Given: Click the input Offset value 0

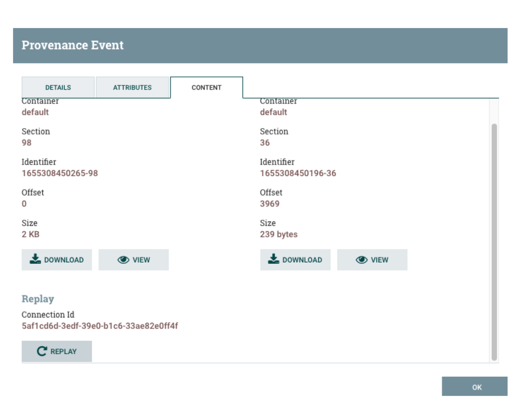Looking at the screenshot, I should click(24, 204).
